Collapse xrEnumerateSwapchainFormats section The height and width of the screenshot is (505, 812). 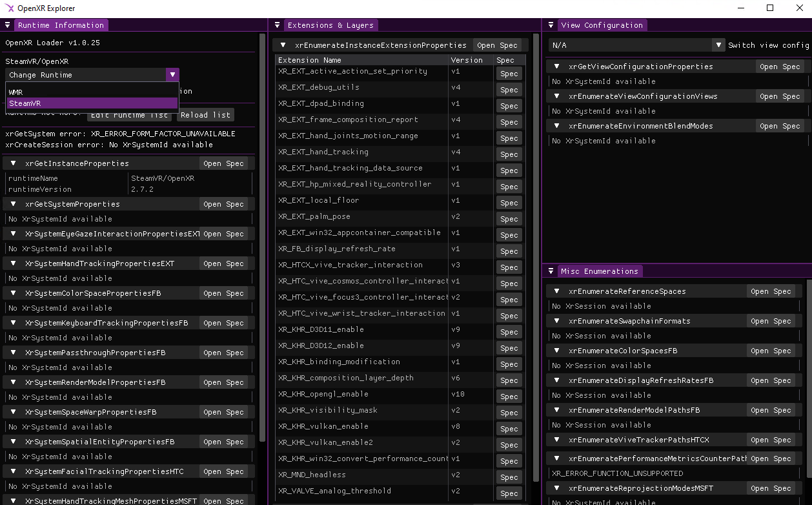(x=556, y=321)
